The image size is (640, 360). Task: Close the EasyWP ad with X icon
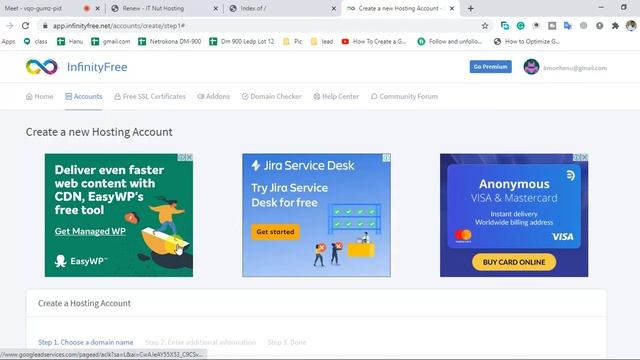189,157
